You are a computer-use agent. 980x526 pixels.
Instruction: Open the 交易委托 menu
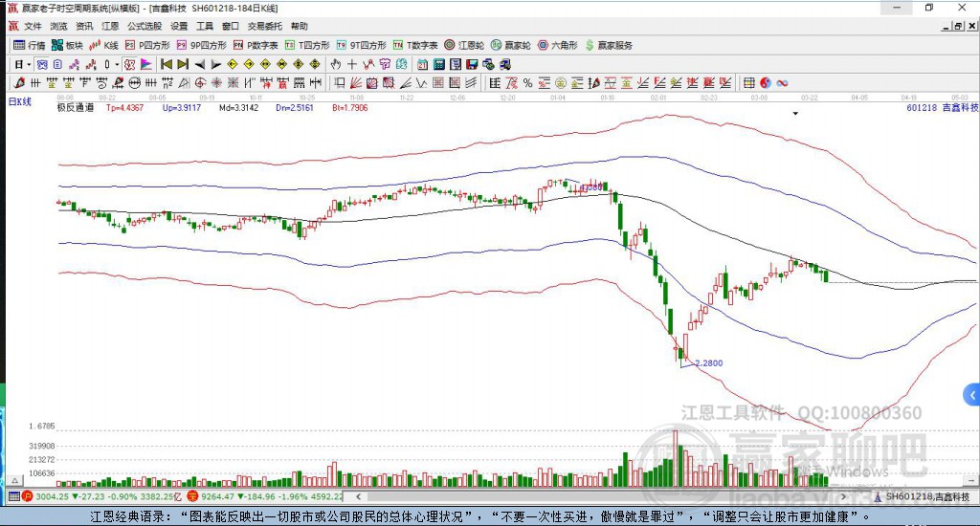point(265,26)
